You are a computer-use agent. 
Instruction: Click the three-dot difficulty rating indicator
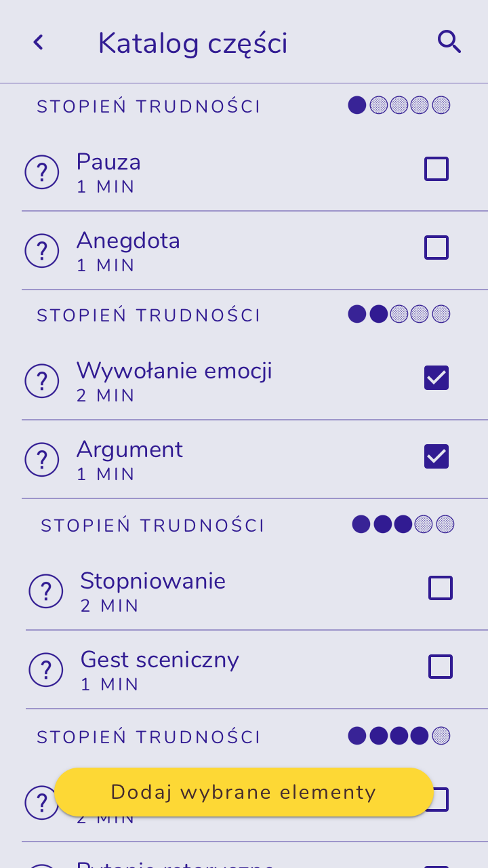(403, 524)
